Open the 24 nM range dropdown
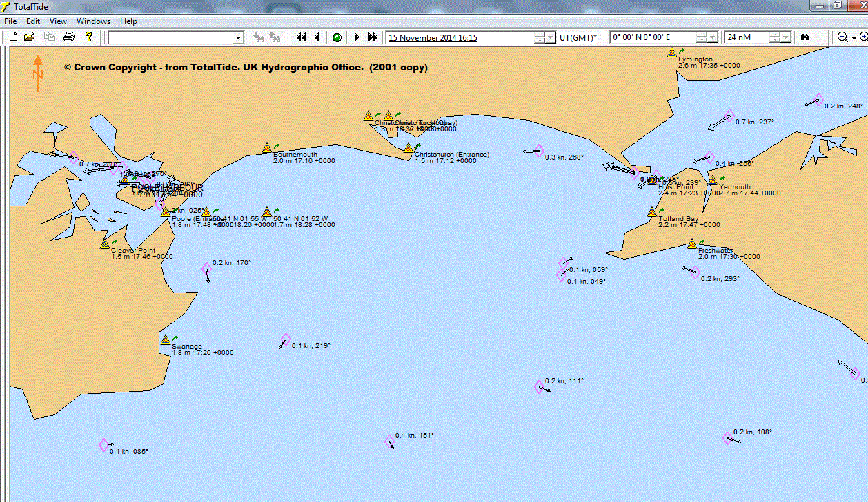The image size is (868, 502). tap(785, 37)
